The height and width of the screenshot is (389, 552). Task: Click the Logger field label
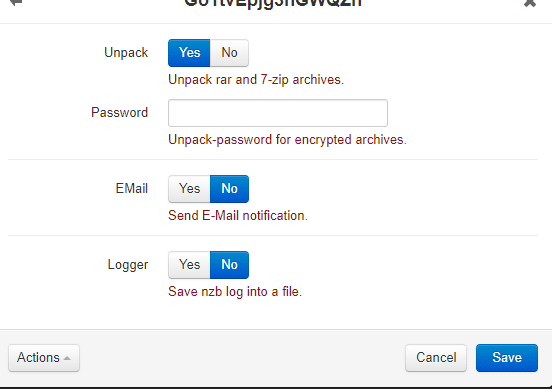(x=128, y=265)
